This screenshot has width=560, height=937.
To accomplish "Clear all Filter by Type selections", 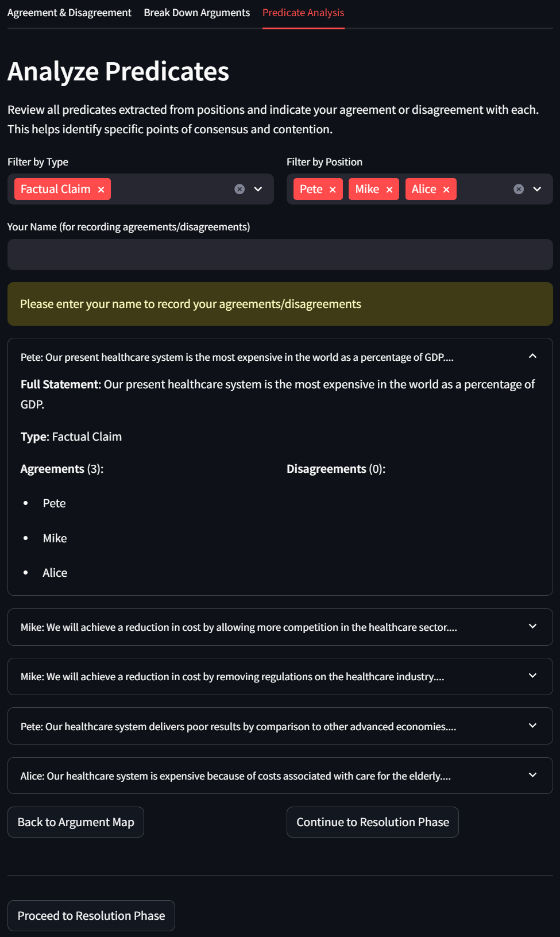I will coord(240,189).
